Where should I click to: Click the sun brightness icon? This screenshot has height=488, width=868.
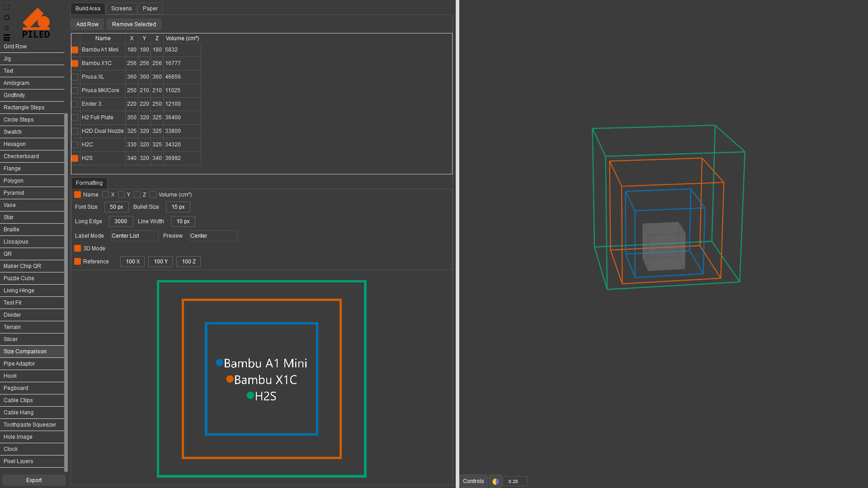point(7,18)
